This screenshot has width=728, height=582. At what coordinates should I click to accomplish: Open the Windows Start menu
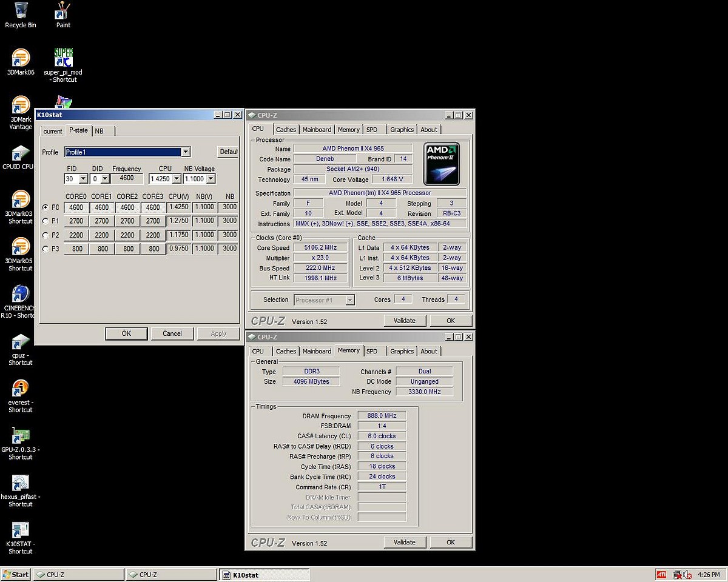[16, 575]
